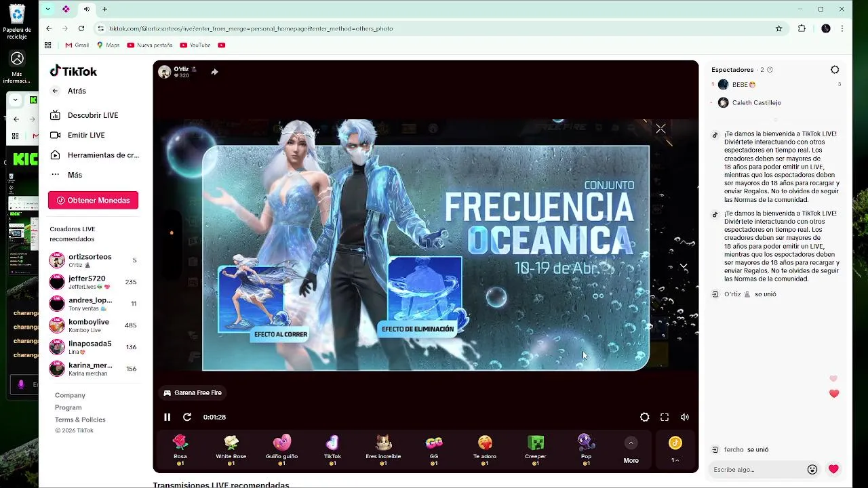Click Garena Free Fire game tag
Screen dimensions: 868x488
click(x=193, y=392)
